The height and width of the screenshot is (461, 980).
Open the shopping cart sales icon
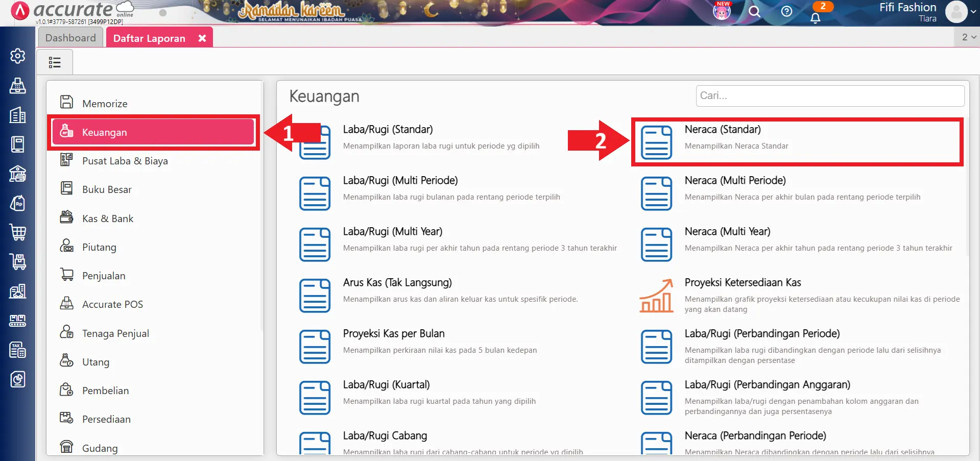[17, 232]
